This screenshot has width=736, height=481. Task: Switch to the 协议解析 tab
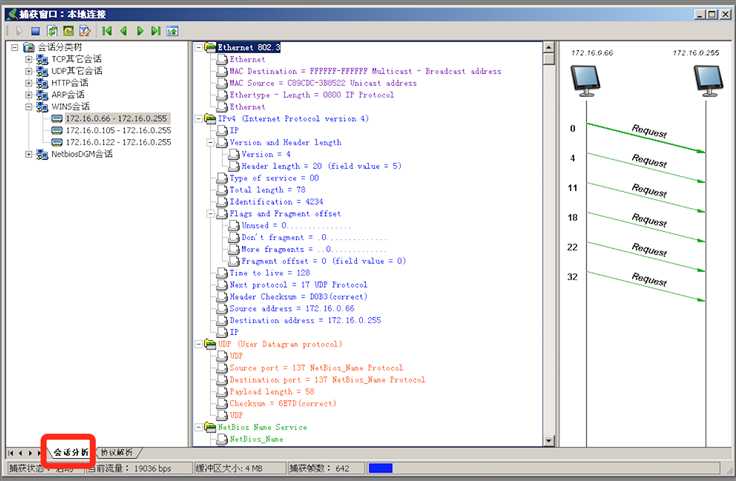pyautogui.click(x=117, y=452)
